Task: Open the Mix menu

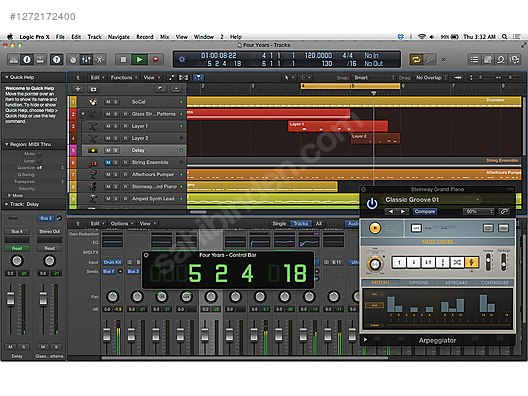Action: click(x=164, y=37)
